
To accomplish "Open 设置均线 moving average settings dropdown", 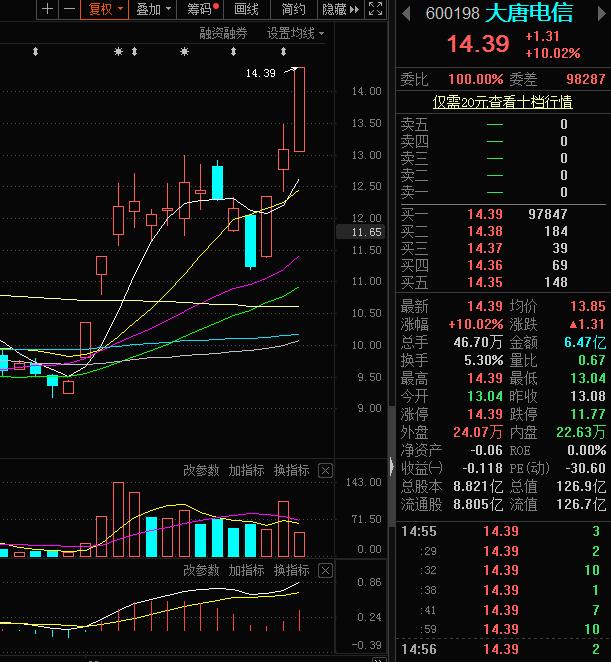I will pos(295,33).
